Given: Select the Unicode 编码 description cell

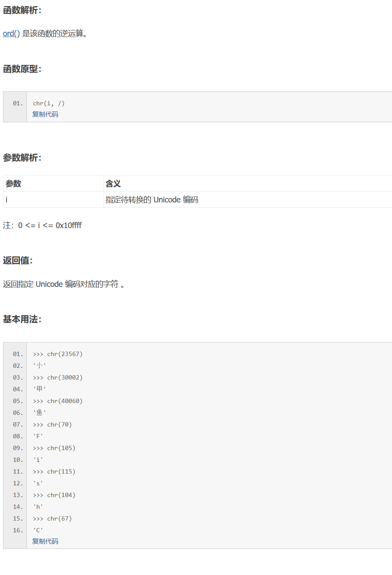Looking at the screenshot, I should coord(152,199).
